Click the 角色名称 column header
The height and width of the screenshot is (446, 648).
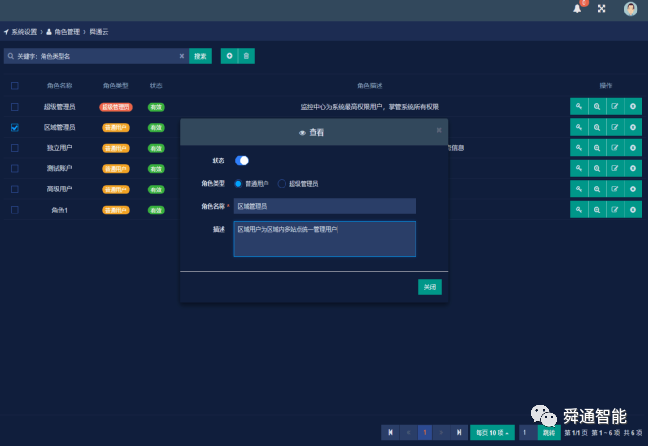(60, 86)
